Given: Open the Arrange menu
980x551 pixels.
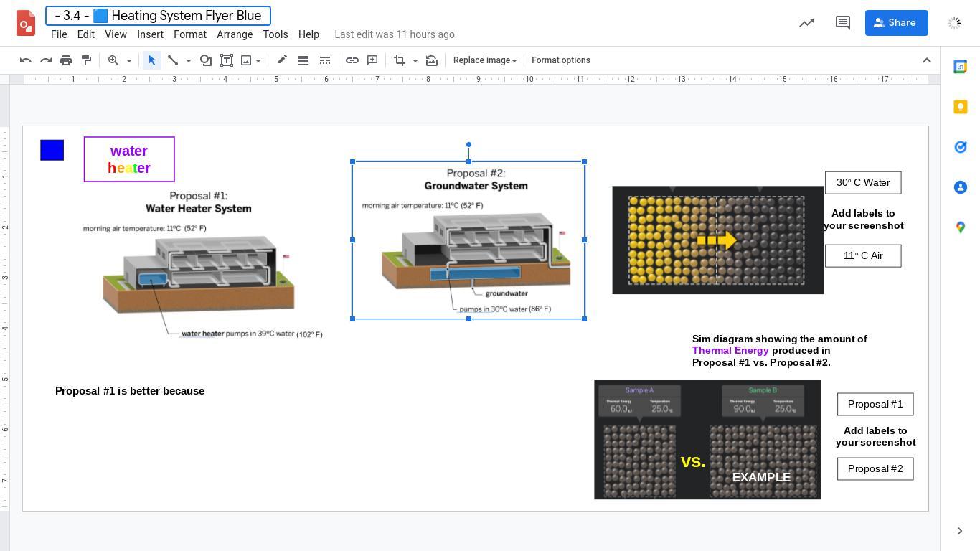Looking at the screenshot, I should coord(235,34).
